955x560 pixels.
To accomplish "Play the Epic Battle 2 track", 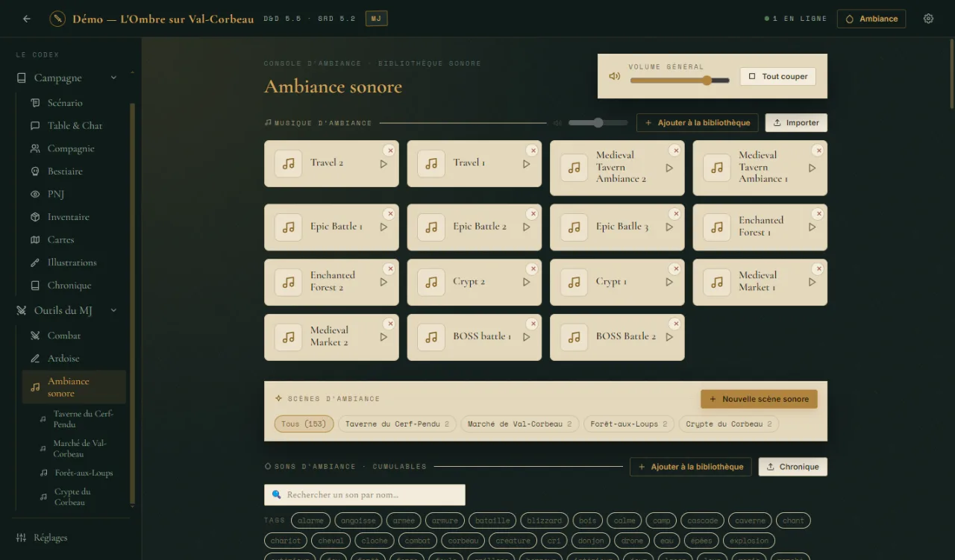I will click(526, 227).
